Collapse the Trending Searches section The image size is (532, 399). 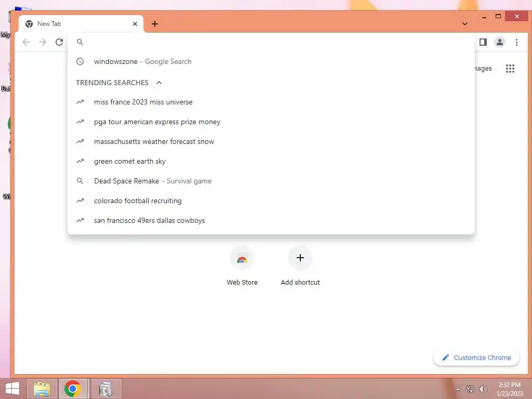(159, 83)
